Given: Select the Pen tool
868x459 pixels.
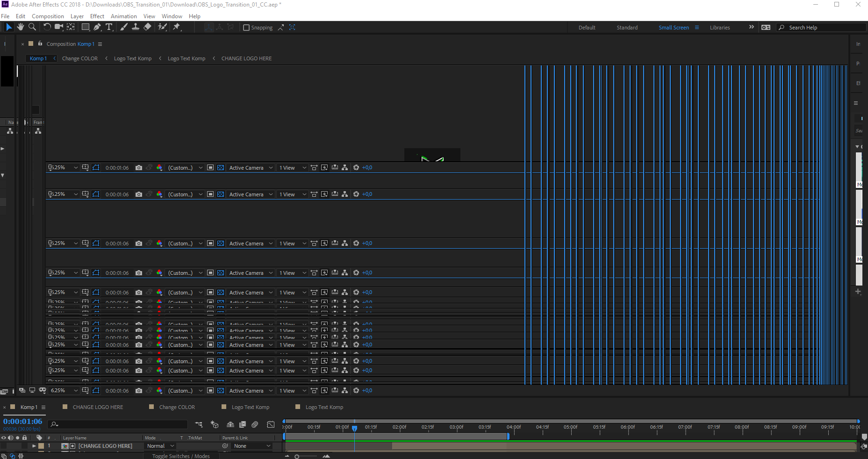Looking at the screenshot, I should (97, 27).
